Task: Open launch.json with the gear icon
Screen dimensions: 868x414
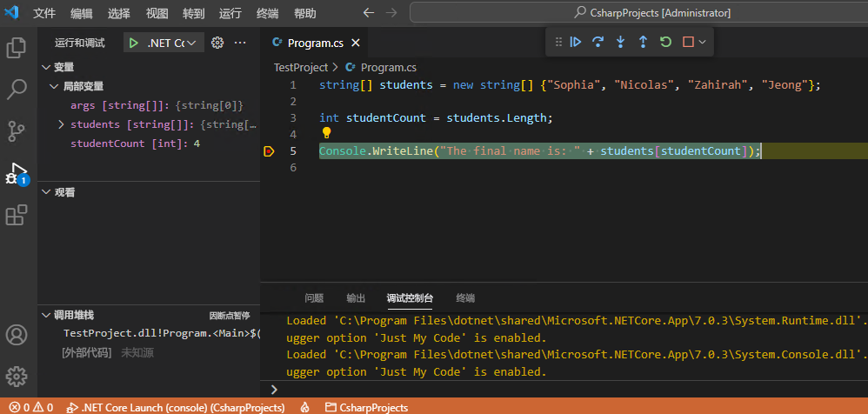Action: click(x=217, y=43)
